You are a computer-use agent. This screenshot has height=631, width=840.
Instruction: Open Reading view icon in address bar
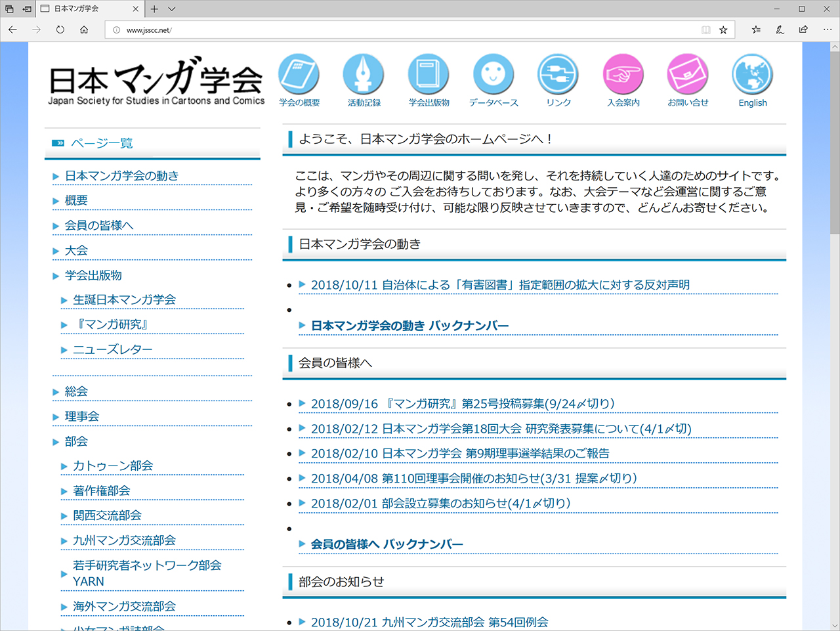[705, 30]
